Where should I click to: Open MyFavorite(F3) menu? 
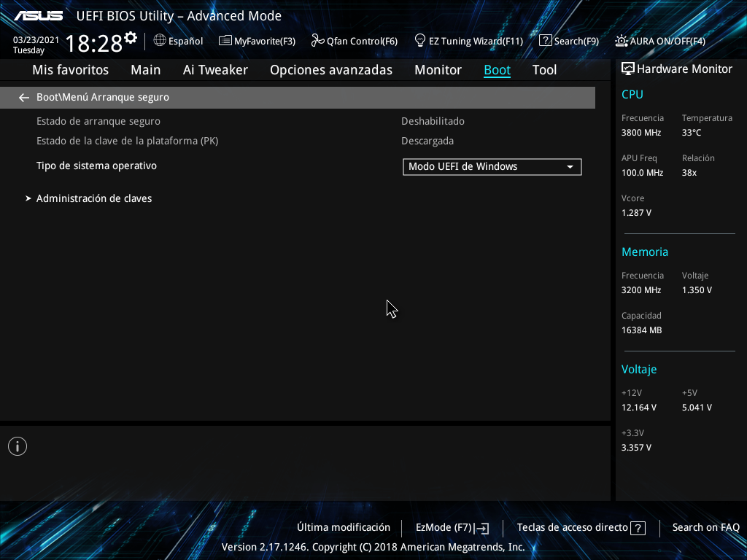pyautogui.click(x=258, y=41)
